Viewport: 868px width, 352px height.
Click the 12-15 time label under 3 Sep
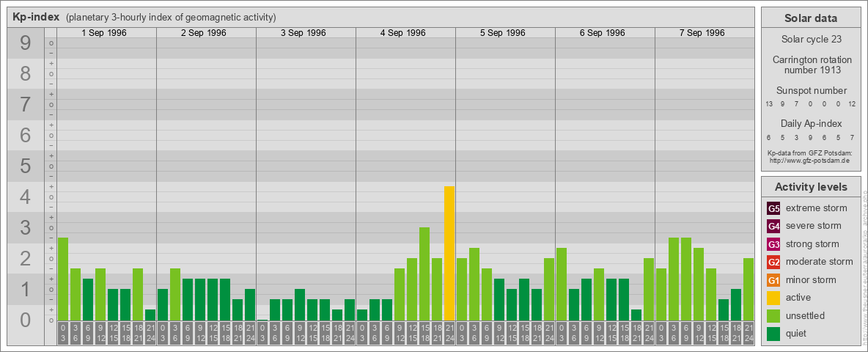coord(312,334)
